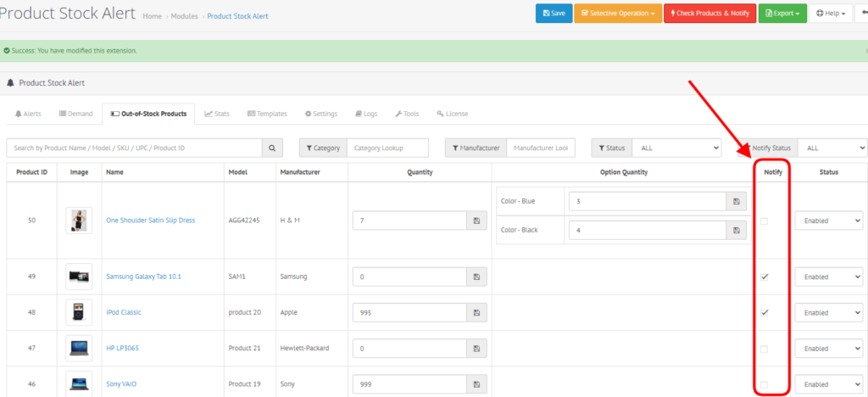Click the Category filter label button
868x397 pixels.
coord(323,148)
